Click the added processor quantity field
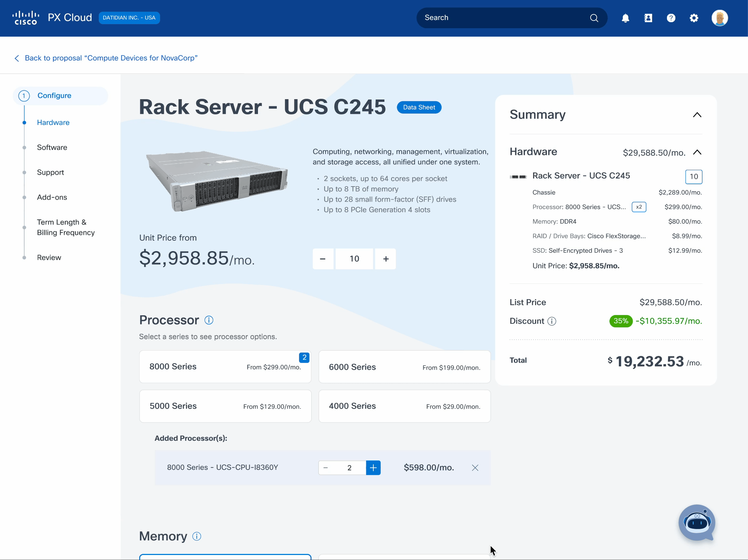 (349, 468)
